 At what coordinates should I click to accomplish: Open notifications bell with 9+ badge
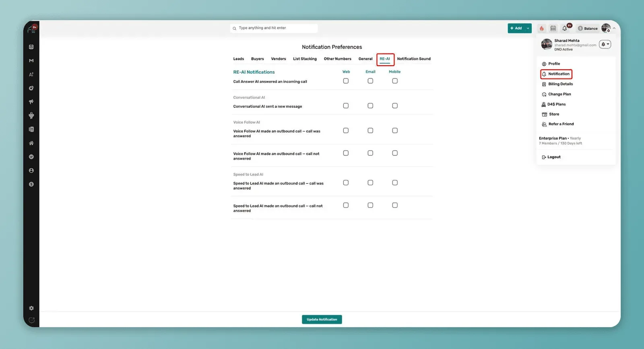[566, 28]
